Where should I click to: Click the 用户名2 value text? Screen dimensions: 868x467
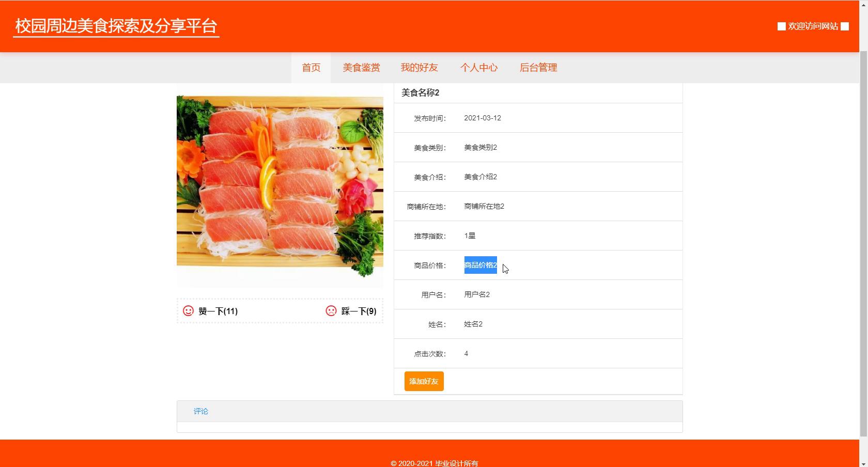pyautogui.click(x=476, y=294)
